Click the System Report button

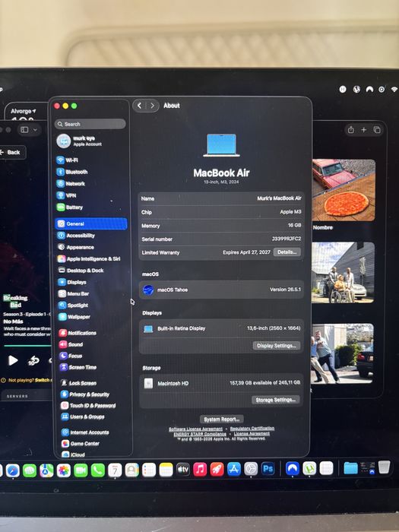click(x=222, y=420)
